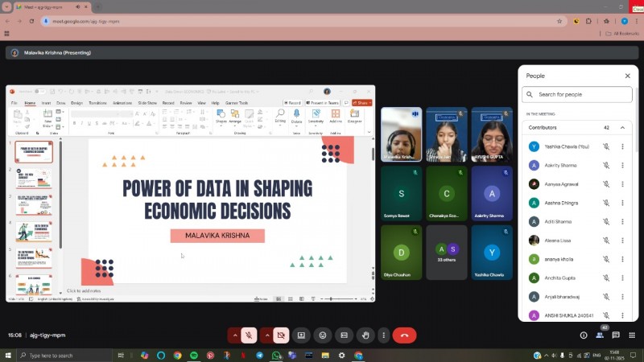Raise hand using the hand icon

pos(365,335)
